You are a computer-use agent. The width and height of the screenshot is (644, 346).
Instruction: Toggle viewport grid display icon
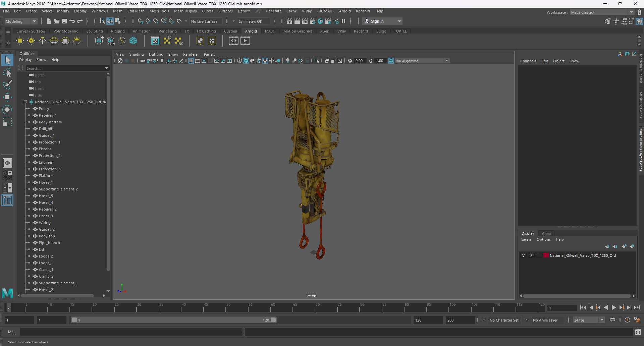191,61
